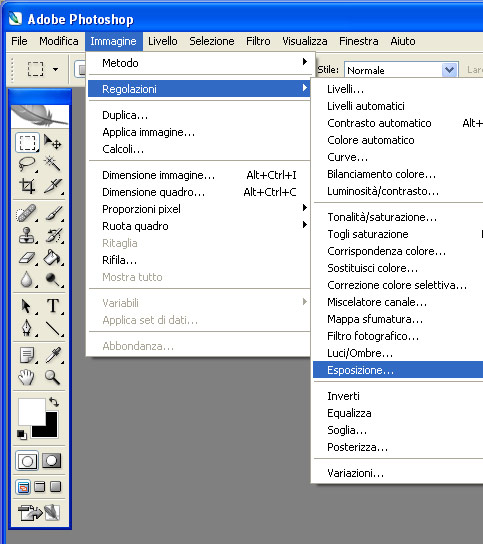This screenshot has height=544, width=483.
Task: Select the Rectangular Marquee tool in toolbox
Action: tap(27, 143)
